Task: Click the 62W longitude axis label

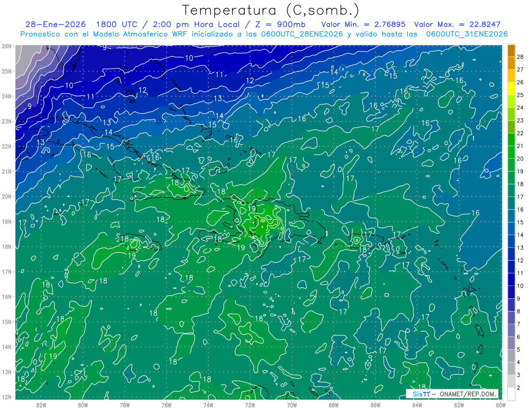Action: click(458, 405)
